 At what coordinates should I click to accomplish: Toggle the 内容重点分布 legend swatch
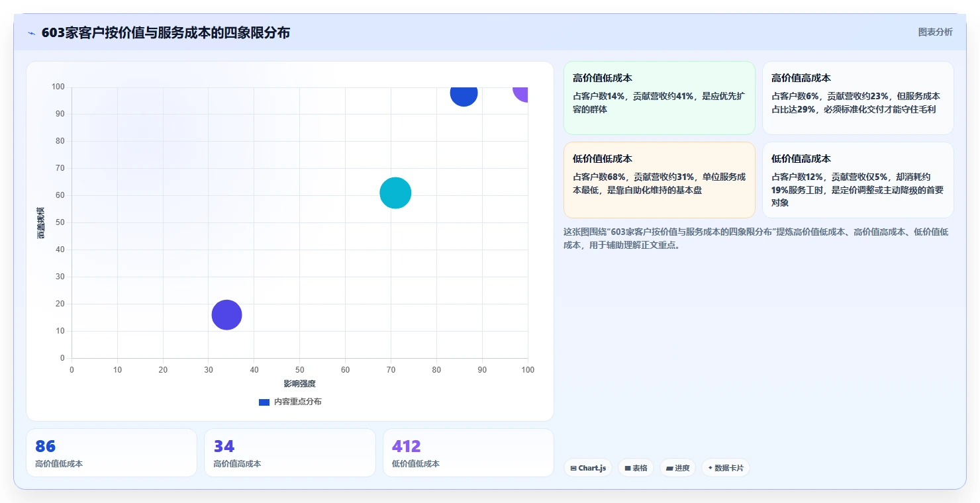(264, 402)
